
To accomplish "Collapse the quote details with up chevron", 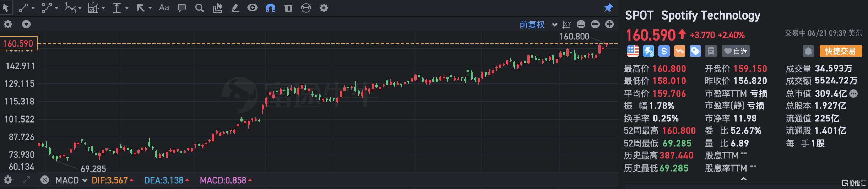I will (x=743, y=179).
